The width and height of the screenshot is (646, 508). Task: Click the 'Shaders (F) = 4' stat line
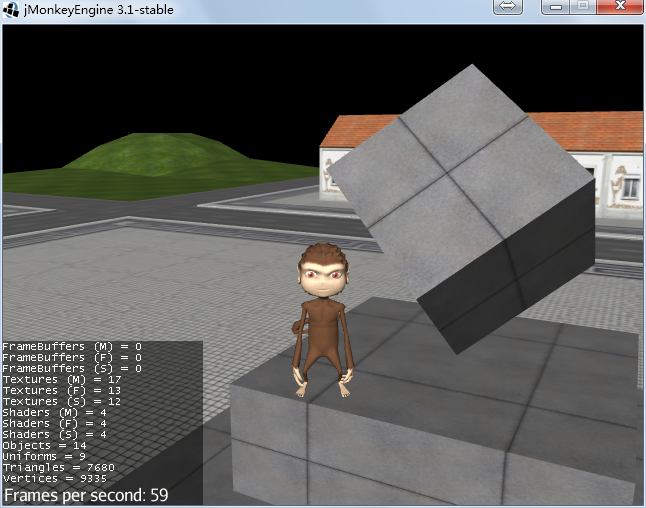[54, 424]
